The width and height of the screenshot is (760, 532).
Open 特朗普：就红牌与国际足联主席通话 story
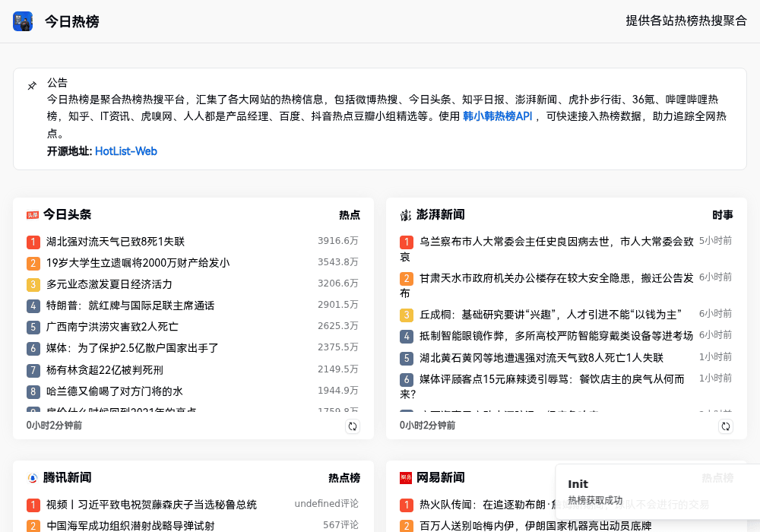pyautogui.click(x=131, y=306)
